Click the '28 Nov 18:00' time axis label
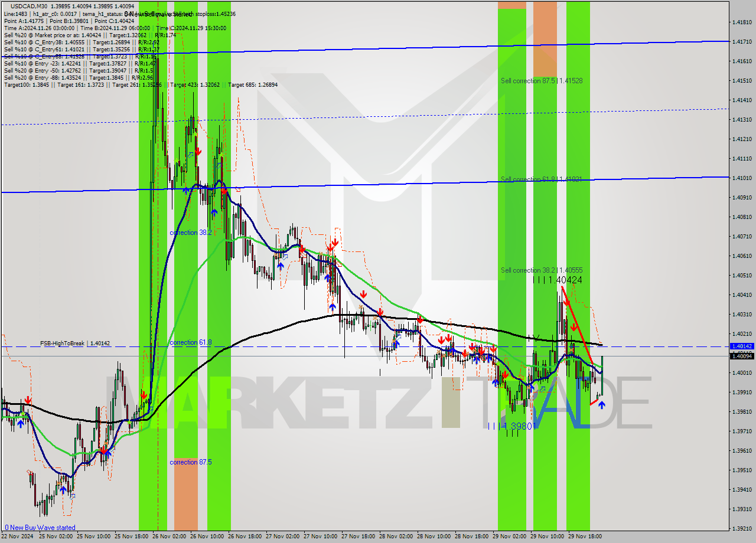756x543 pixels. point(473,537)
